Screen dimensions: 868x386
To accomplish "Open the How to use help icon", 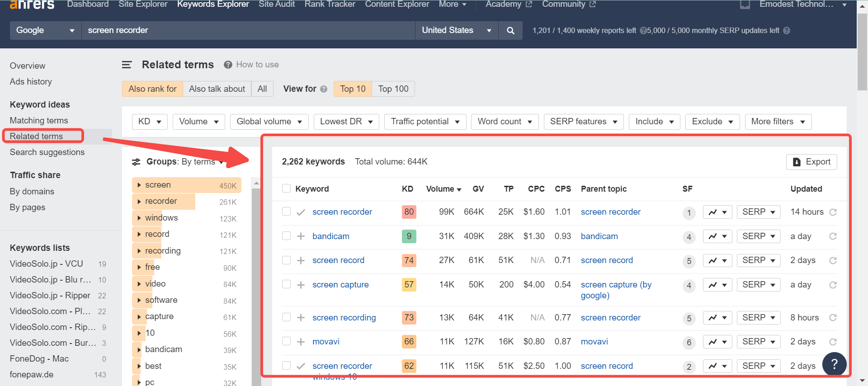I will coord(228,65).
